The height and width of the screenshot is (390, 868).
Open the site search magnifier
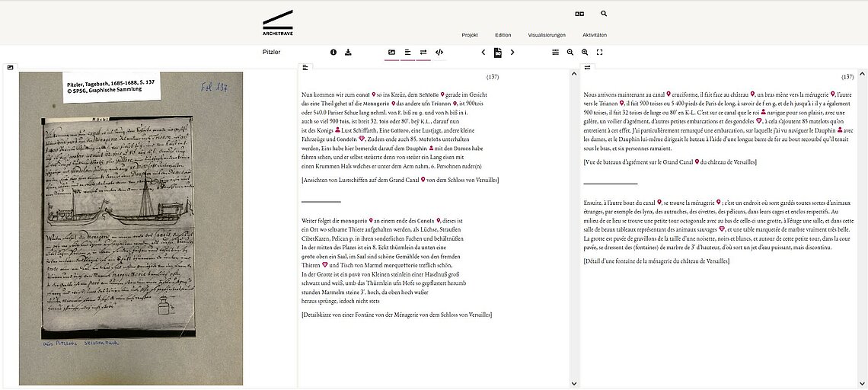click(x=604, y=14)
